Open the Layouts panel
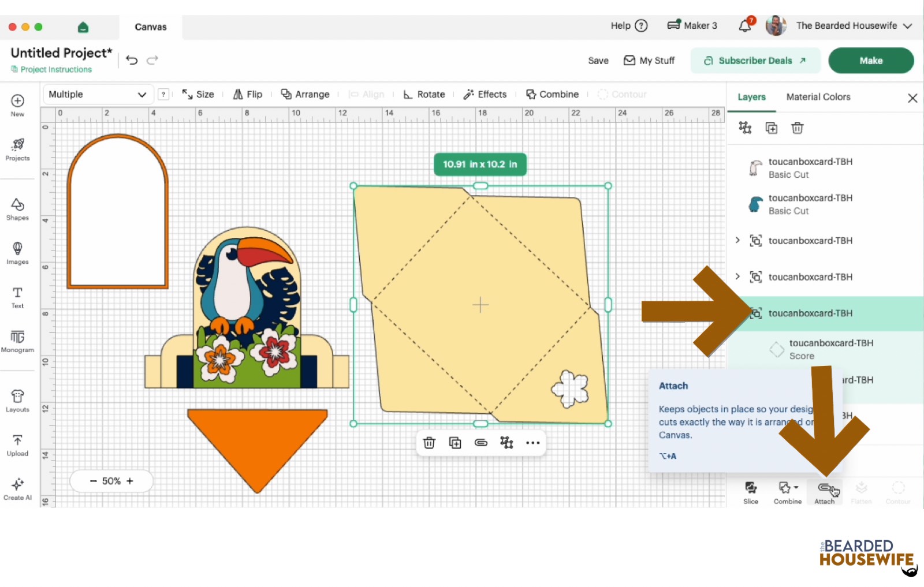The image size is (924, 587). 17,401
